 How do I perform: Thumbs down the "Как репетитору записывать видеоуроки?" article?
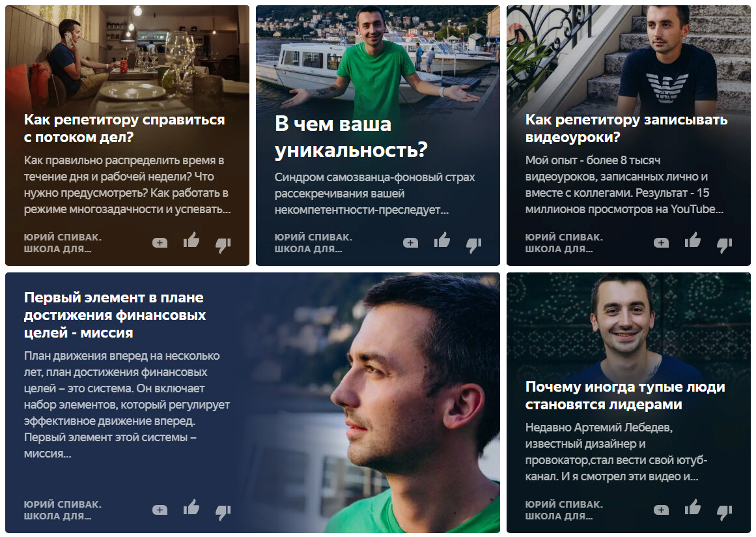coord(725,245)
